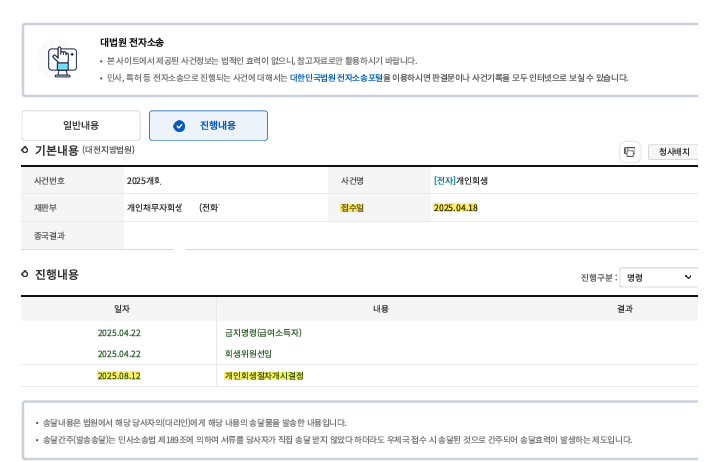This screenshot has height=462, width=715.
Task: Click the electronic litigation computer icon
Action: (x=62, y=60)
